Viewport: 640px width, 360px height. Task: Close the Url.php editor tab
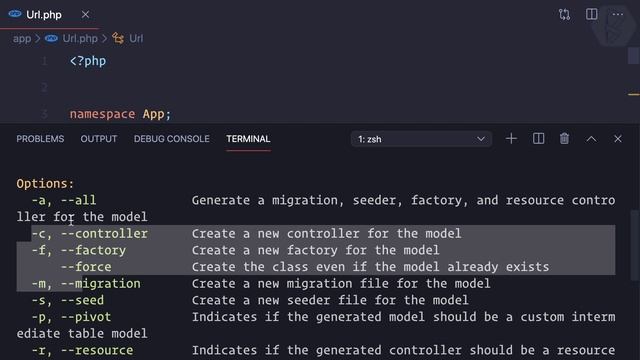click(85, 15)
